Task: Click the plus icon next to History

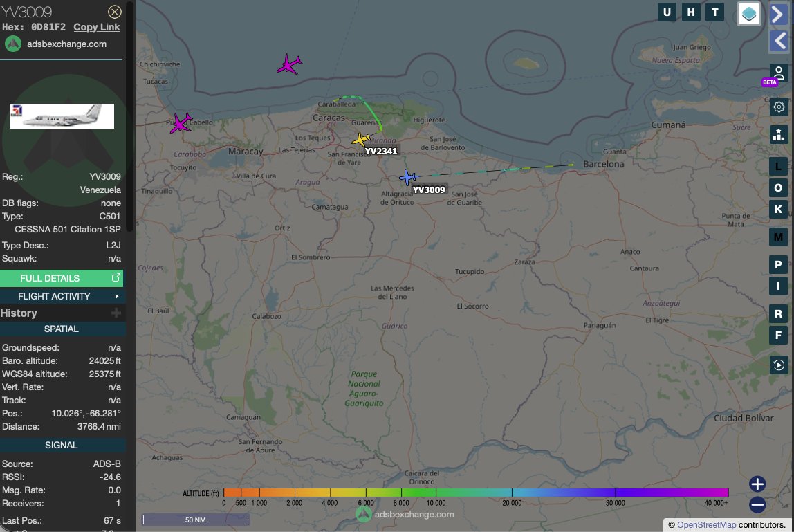Action: [x=118, y=313]
